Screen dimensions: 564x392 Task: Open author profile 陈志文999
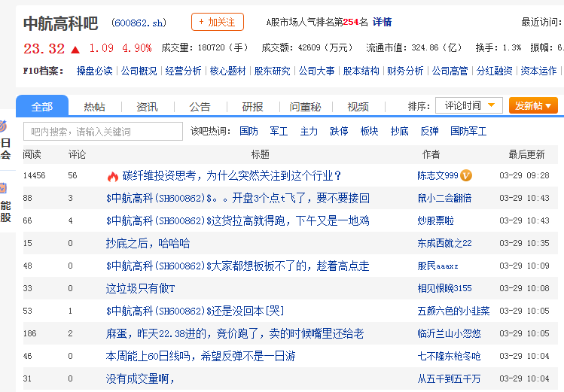pyautogui.click(x=437, y=175)
